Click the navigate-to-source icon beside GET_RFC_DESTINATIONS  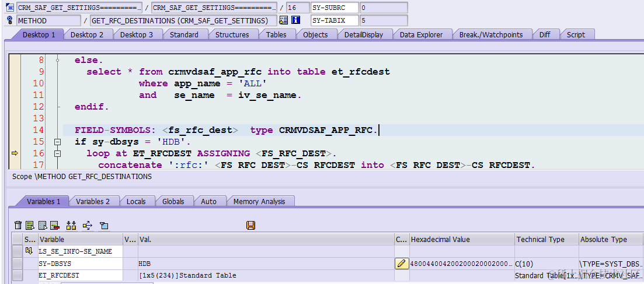point(283,20)
